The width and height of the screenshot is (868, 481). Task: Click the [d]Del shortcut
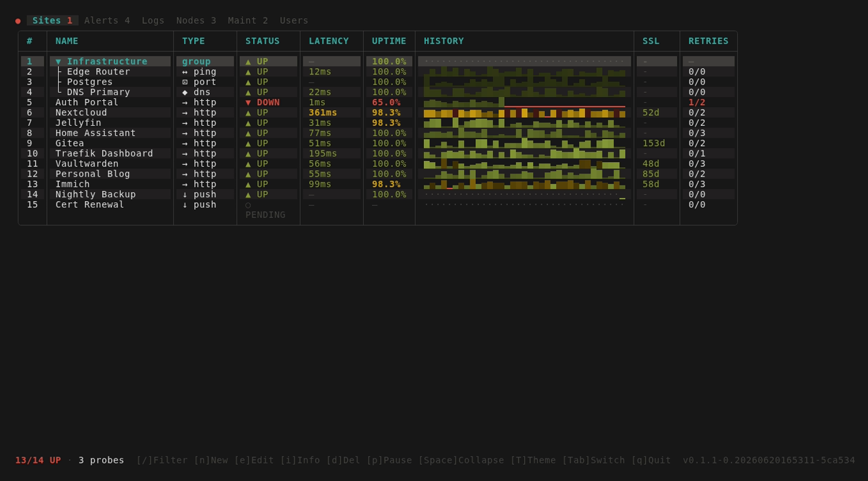[x=343, y=460]
